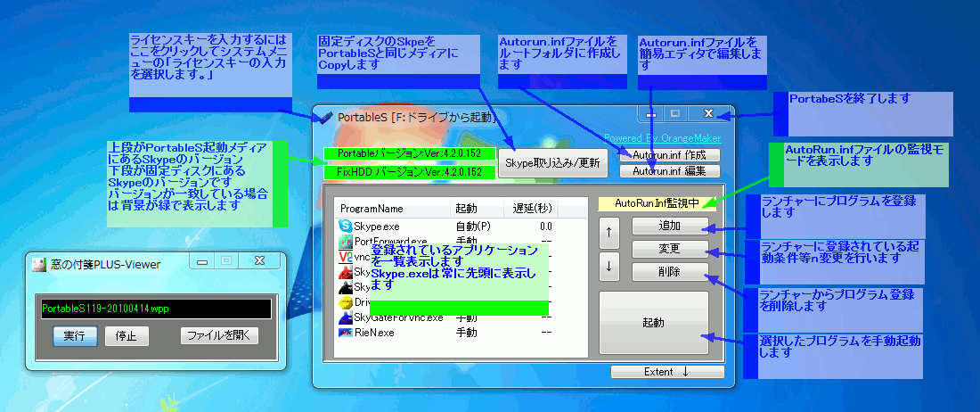Close the 窓の付箋PLUS-Viewer window
This screenshot has width=980, height=412.
click(259, 260)
